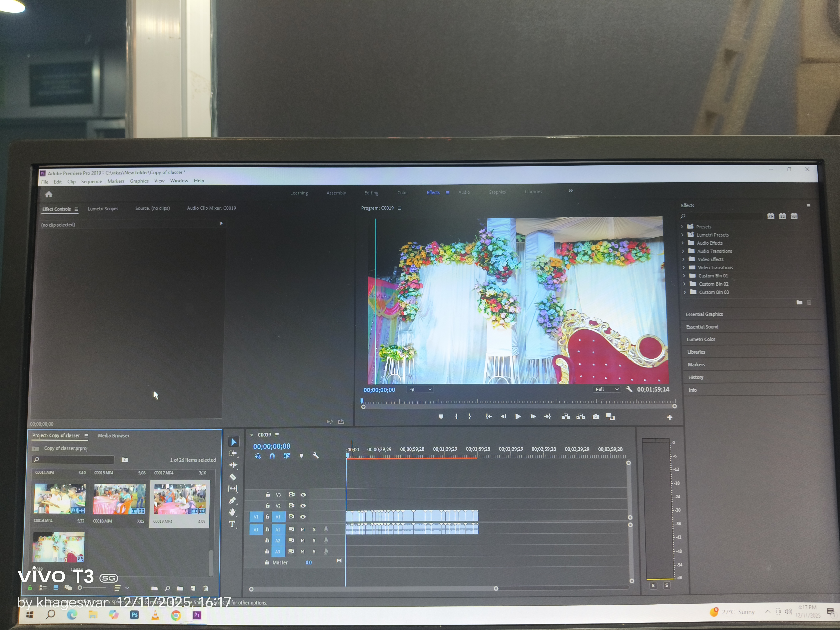This screenshot has height=630, width=840.
Task: Open the Fit zoom level dropdown
Action: [420, 389]
